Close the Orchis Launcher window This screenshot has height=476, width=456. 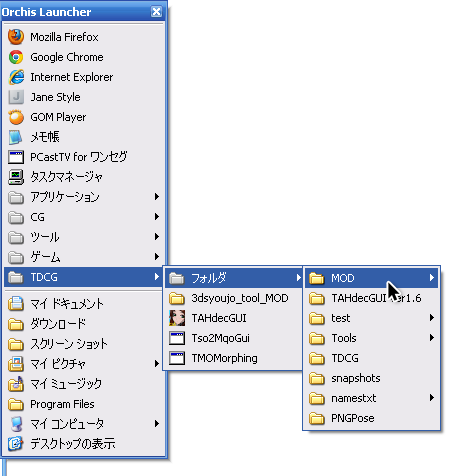(x=156, y=12)
